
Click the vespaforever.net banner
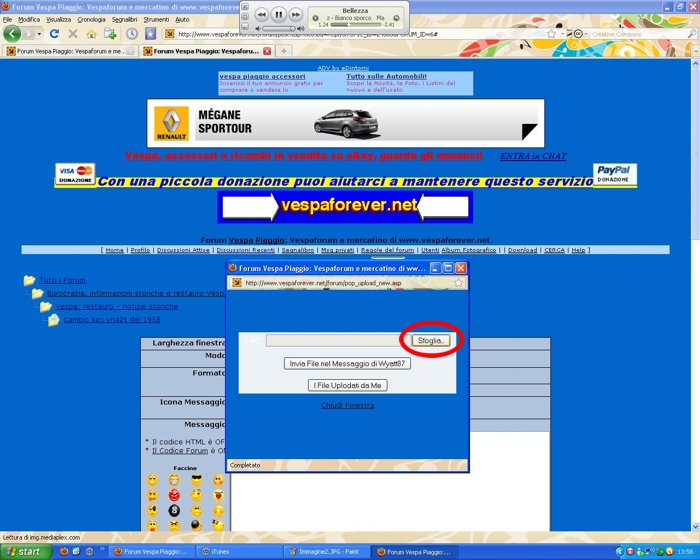pyautogui.click(x=345, y=207)
